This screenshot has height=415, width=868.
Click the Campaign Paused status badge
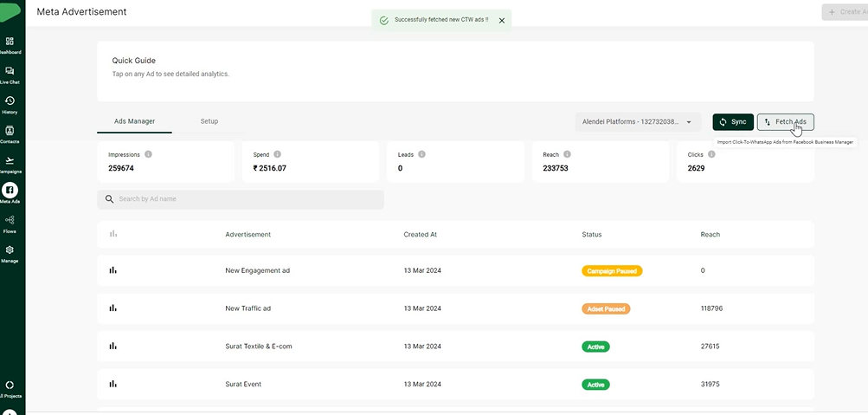click(x=612, y=271)
